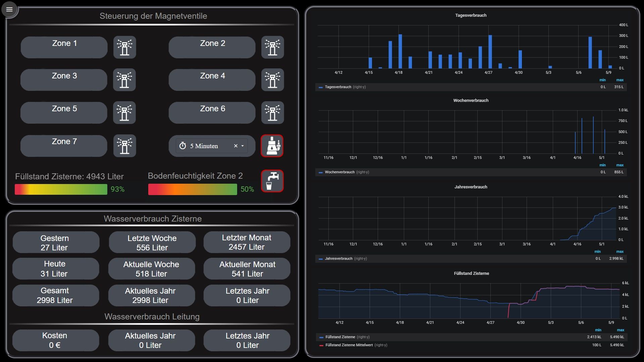Open the hamburger menu button
This screenshot has width=644, height=362.
(x=9, y=9)
